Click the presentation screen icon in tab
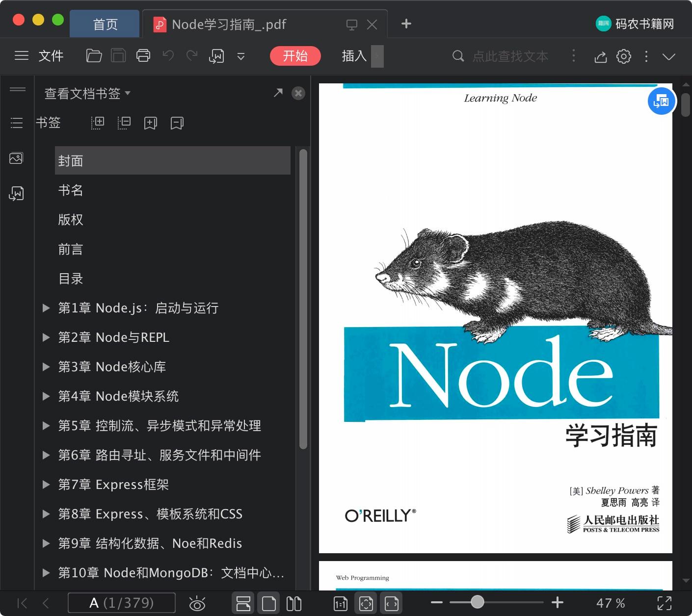Image resolution: width=692 pixels, height=616 pixels. 352,25
